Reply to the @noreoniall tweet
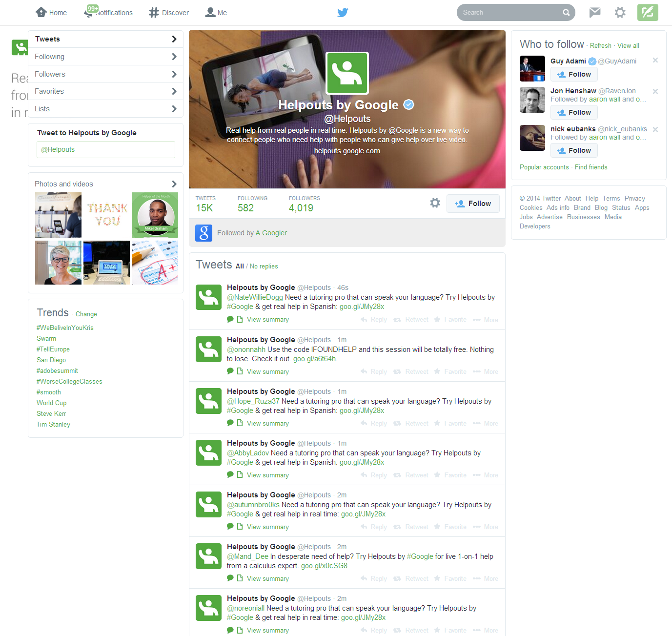The height and width of the screenshot is (636, 672). coord(374,631)
